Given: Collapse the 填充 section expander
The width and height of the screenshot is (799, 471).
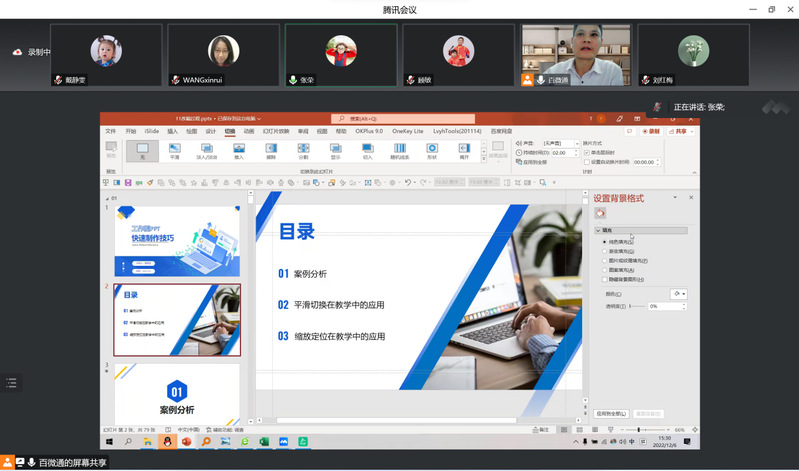Looking at the screenshot, I should click(598, 231).
